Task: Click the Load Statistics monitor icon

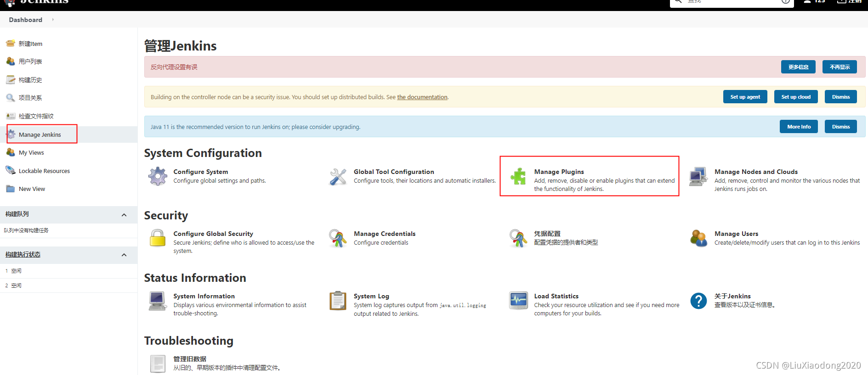Action: 519,301
